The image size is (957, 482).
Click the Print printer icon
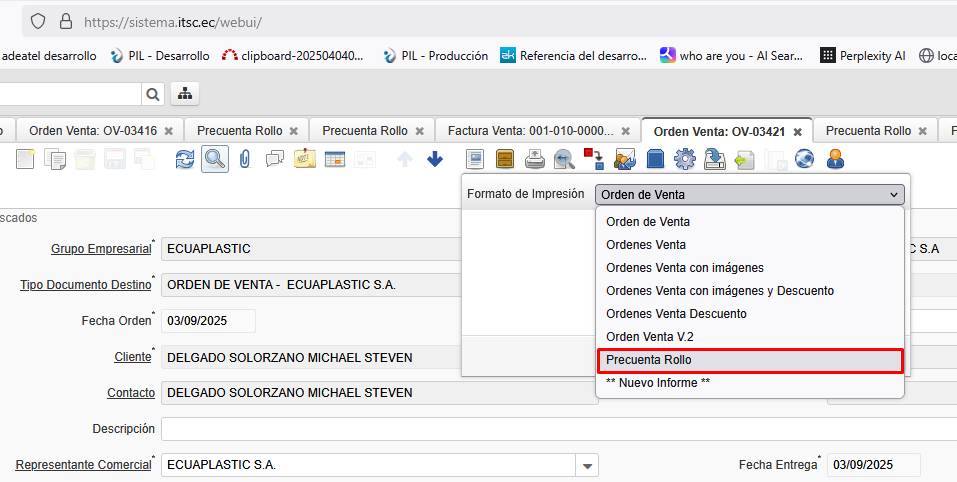tap(535, 159)
